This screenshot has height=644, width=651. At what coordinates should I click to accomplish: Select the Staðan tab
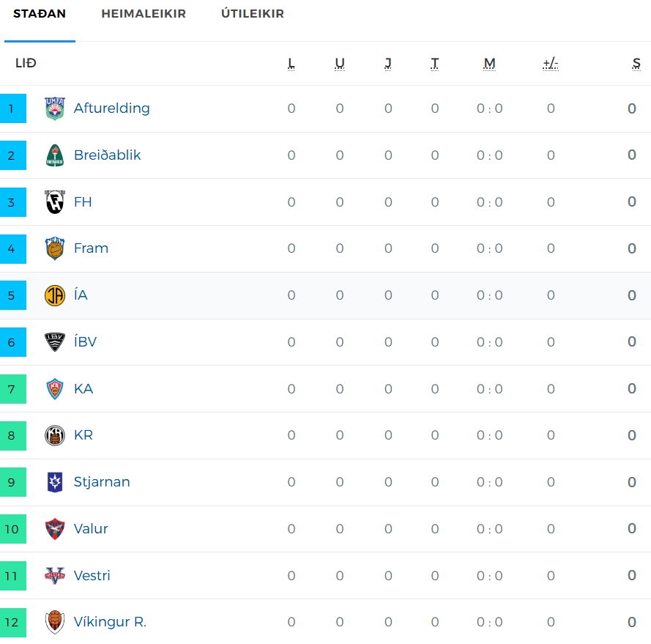[x=40, y=14]
